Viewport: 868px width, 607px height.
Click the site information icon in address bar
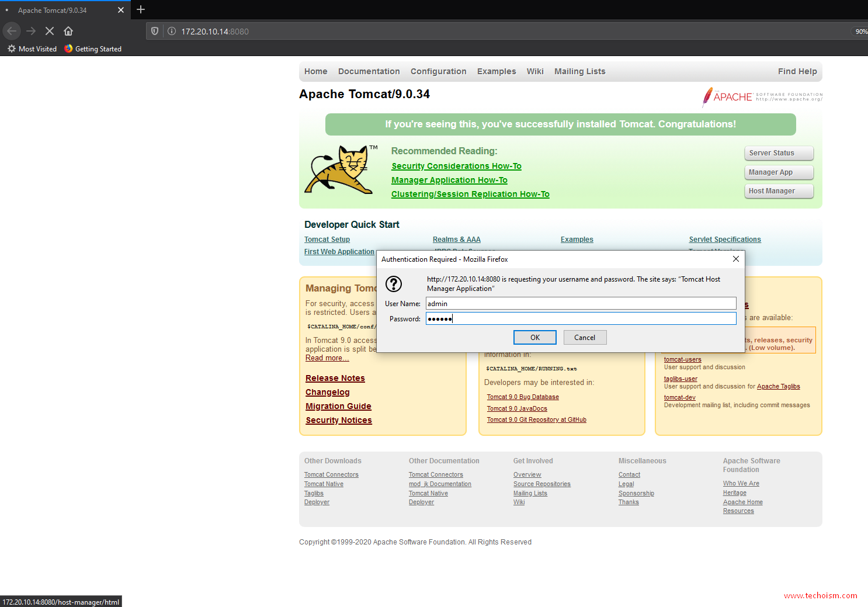click(172, 31)
